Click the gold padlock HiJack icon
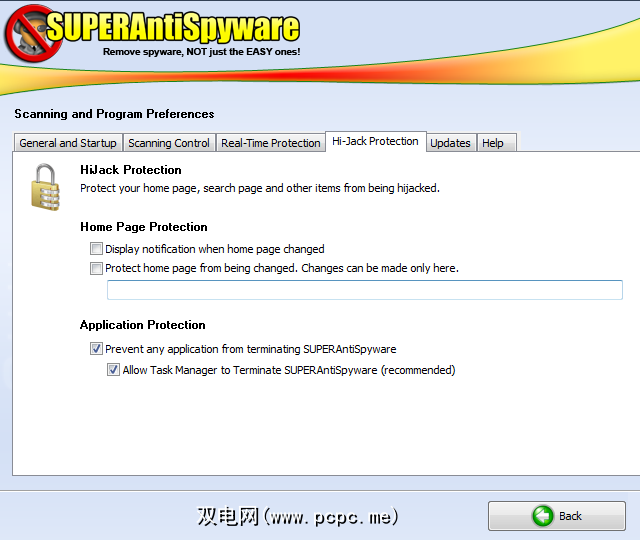The height and width of the screenshot is (540, 640). click(45, 187)
